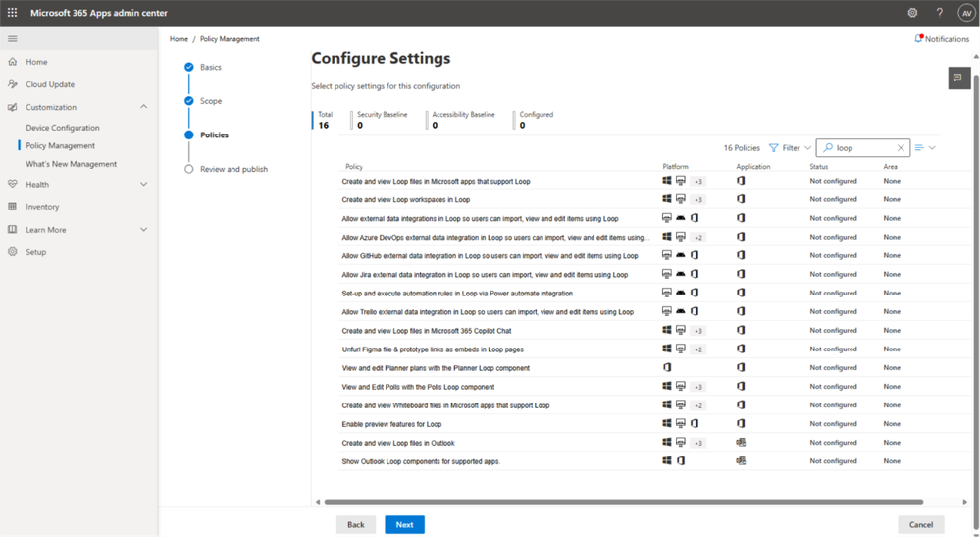Click the Filter funnel icon
The height and width of the screenshot is (537, 980).
774,148
